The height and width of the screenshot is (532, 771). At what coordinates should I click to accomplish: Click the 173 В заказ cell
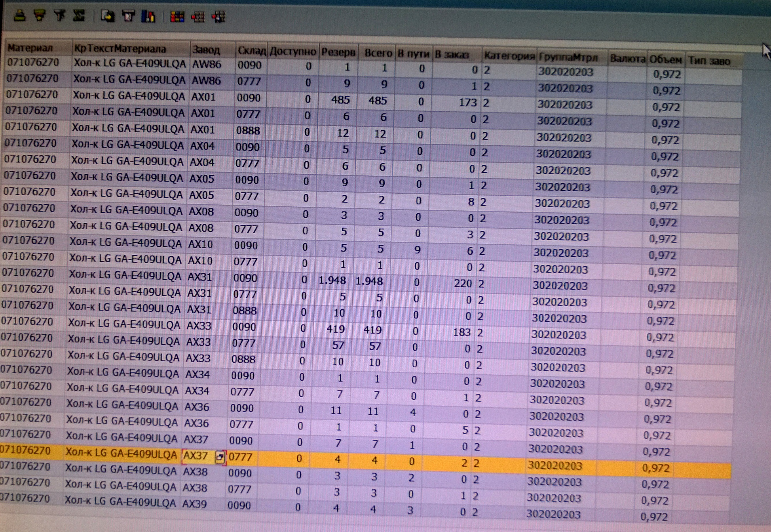pyautogui.click(x=468, y=102)
